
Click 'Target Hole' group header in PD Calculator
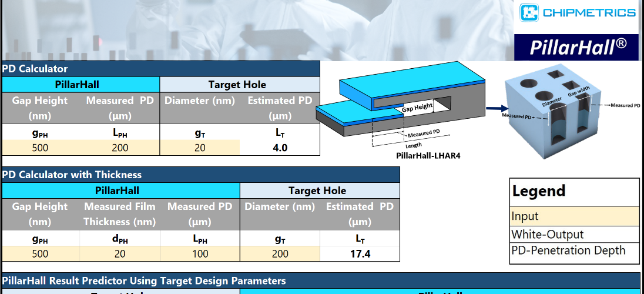(240, 85)
